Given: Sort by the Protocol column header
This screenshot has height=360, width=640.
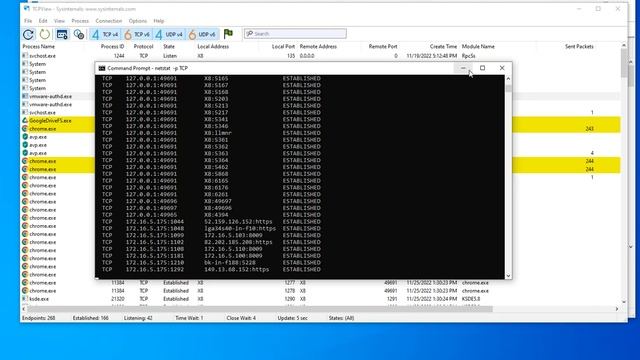Looking at the screenshot, I should [143, 47].
